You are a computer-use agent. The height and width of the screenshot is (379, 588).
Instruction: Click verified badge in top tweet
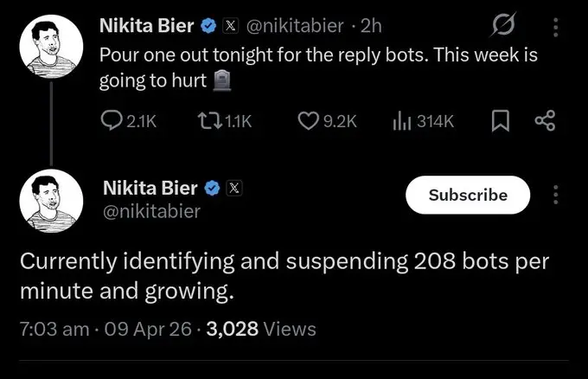(208, 27)
